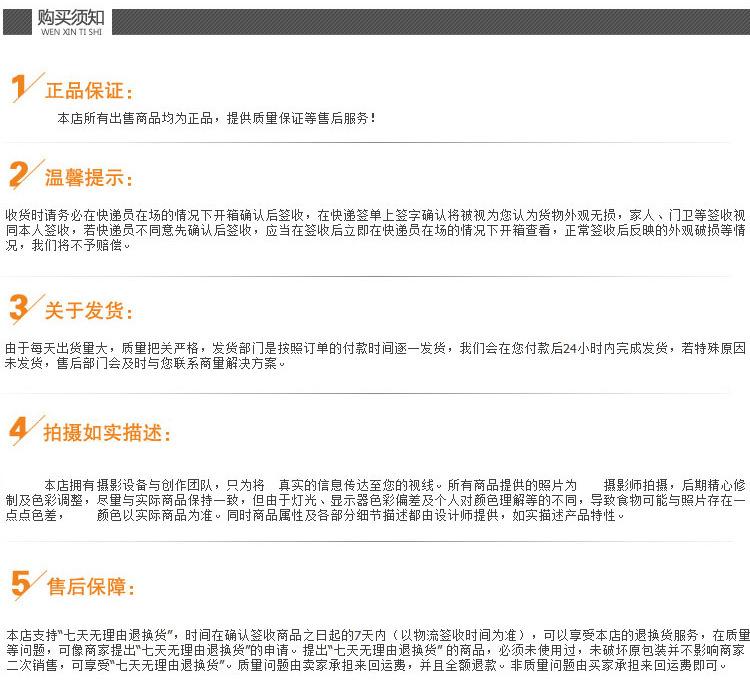Click the paragraph about shipping within 24小时

(x=375, y=356)
